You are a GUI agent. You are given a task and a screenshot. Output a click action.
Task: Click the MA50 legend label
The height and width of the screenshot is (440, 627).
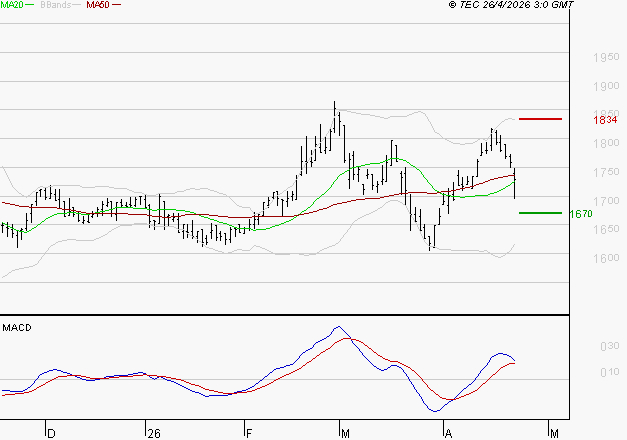tap(98, 5)
